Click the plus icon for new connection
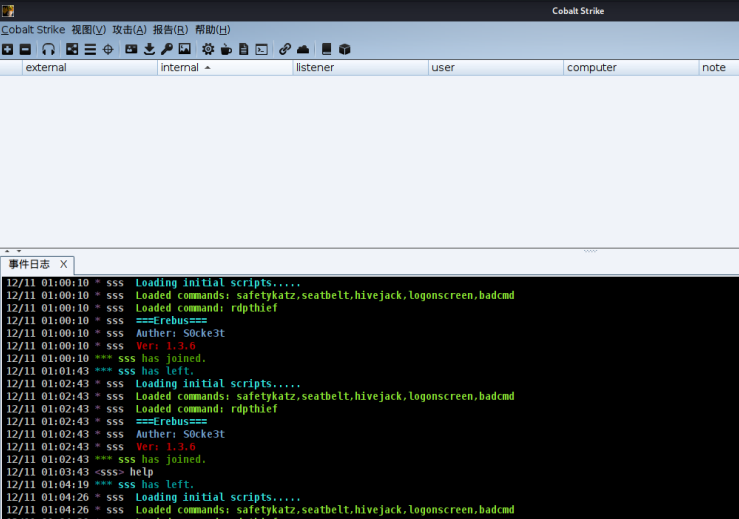Viewport: 739px width, 519px height. point(8,49)
